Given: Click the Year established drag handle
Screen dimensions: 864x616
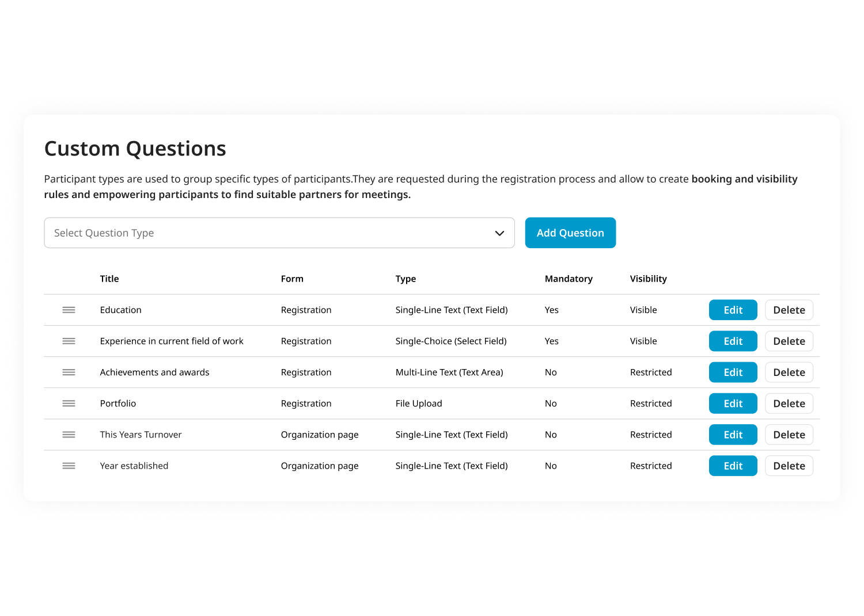Looking at the screenshot, I should [x=69, y=465].
